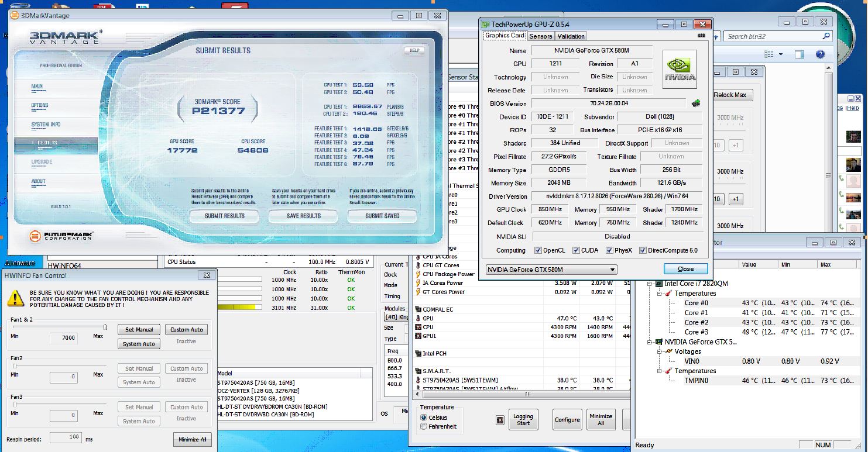The image size is (868, 452).
Task: Click the NVIDIA logo in GPU-Z
Action: tap(680, 69)
